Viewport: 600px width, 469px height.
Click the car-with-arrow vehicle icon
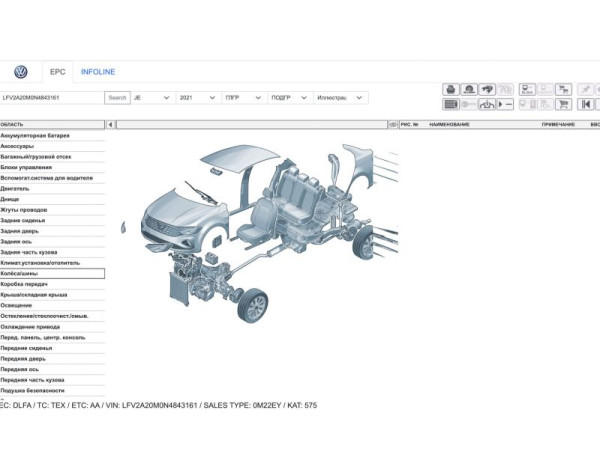coord(487,104)
